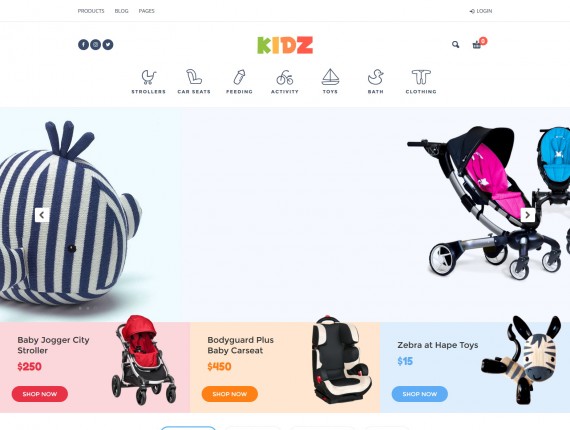Click the orange Shop Now button
This screenshot has height=430, width=570.
pos(230,394)
